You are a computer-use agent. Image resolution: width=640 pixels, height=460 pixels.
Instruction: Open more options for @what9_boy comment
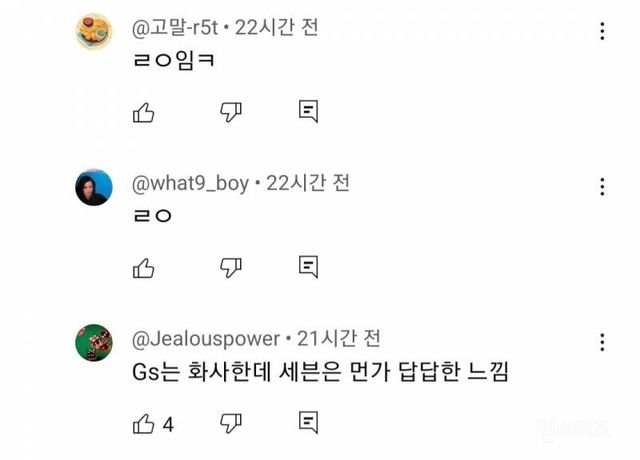coord(602,186)
